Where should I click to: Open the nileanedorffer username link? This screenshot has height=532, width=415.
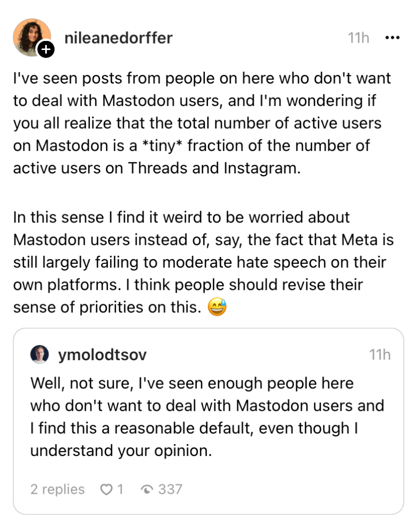118,38
